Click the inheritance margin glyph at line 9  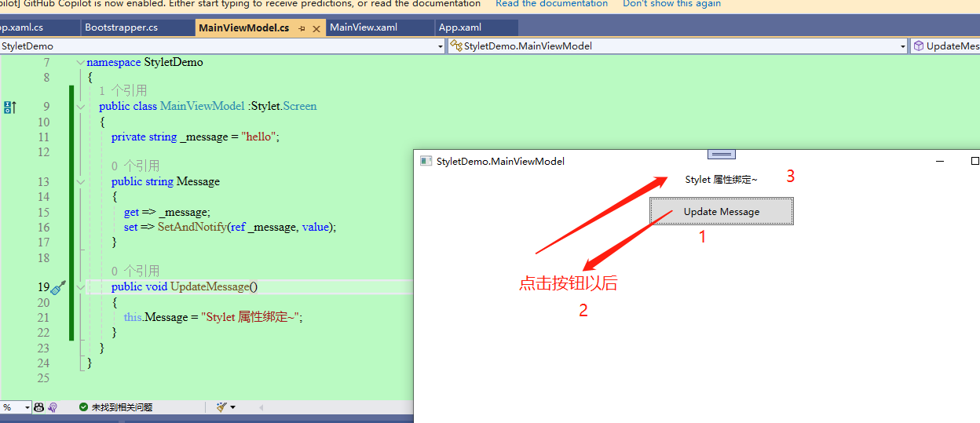pyautogui.click(x=9, y=107)
